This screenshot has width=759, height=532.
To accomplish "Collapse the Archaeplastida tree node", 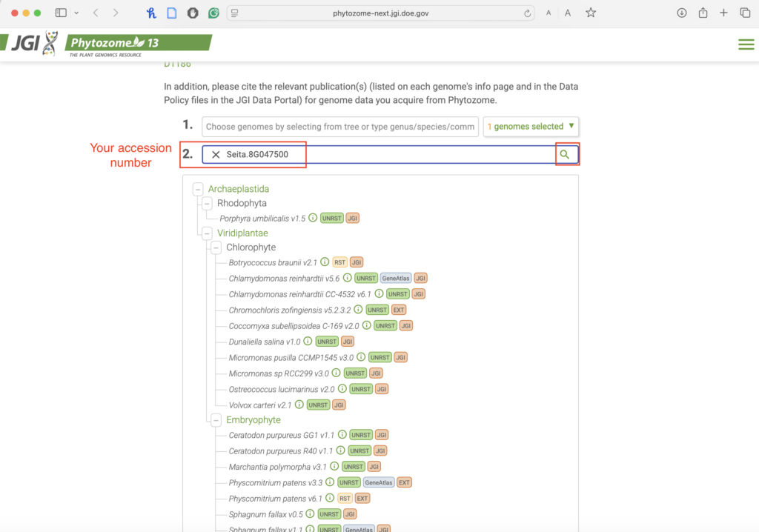I will [x=198, y=189].
